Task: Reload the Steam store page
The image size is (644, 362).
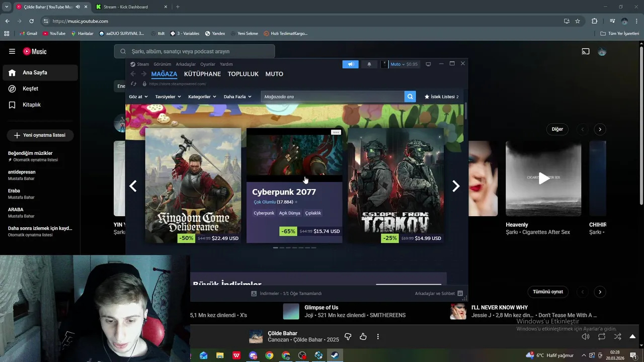Action: 133,84
